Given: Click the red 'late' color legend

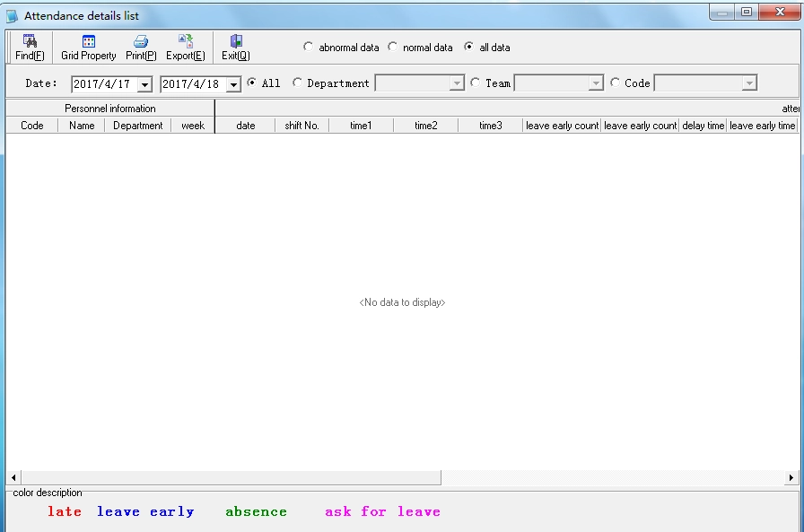Looking at the screenshot, I should pyautogui.click(x=65, y=511).
